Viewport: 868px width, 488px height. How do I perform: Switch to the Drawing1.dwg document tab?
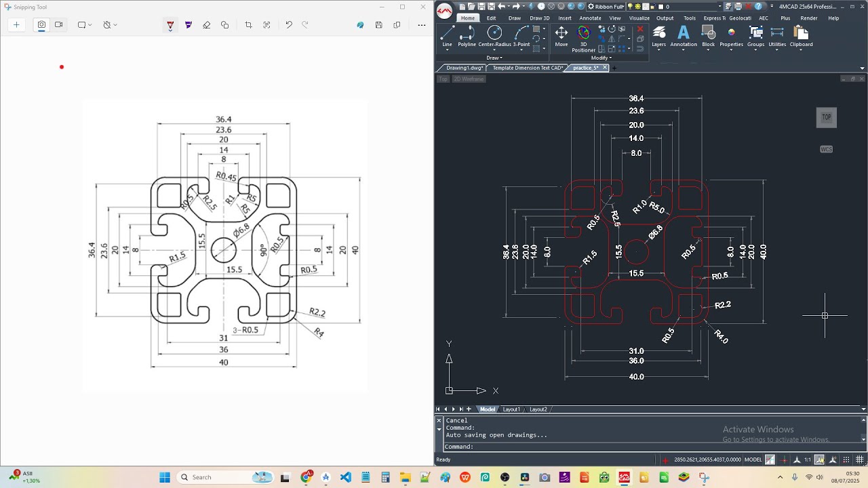click(465, 68)
